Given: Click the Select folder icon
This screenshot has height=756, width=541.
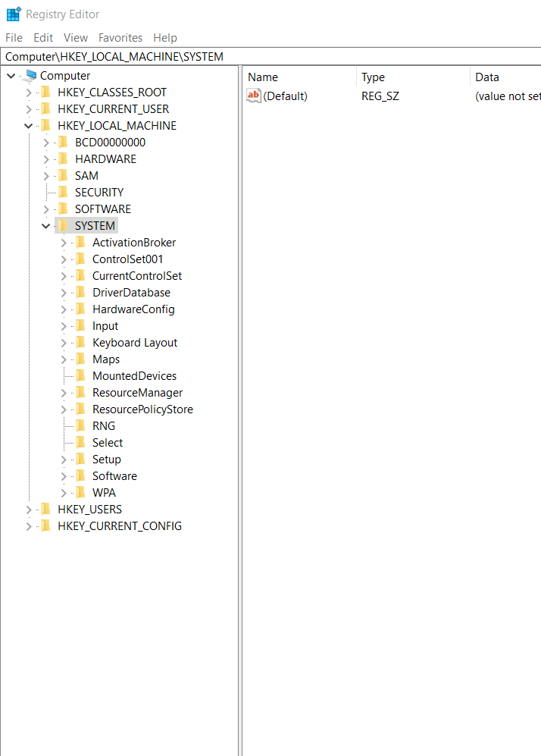Looking at the screenshot, I should pos(80,443).
